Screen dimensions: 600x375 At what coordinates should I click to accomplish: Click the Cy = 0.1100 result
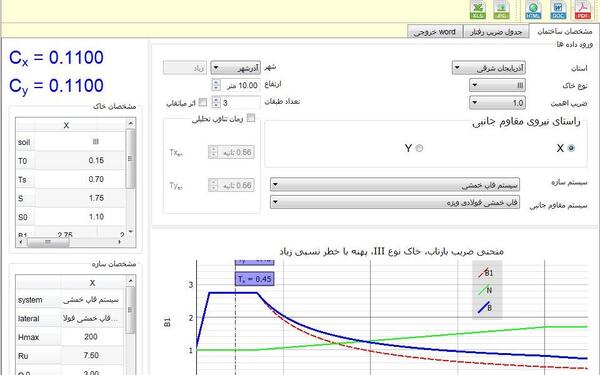pos(56,86)
